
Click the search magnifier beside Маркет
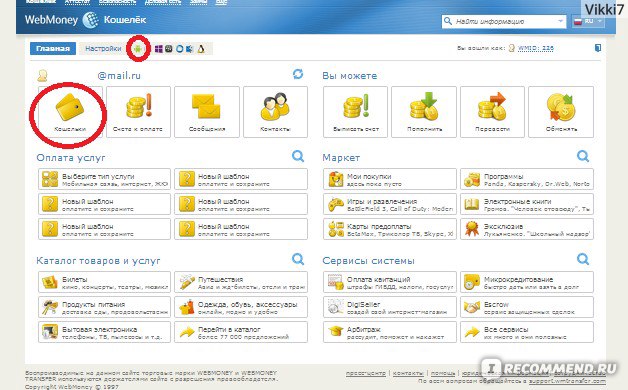tap(583, 156)
